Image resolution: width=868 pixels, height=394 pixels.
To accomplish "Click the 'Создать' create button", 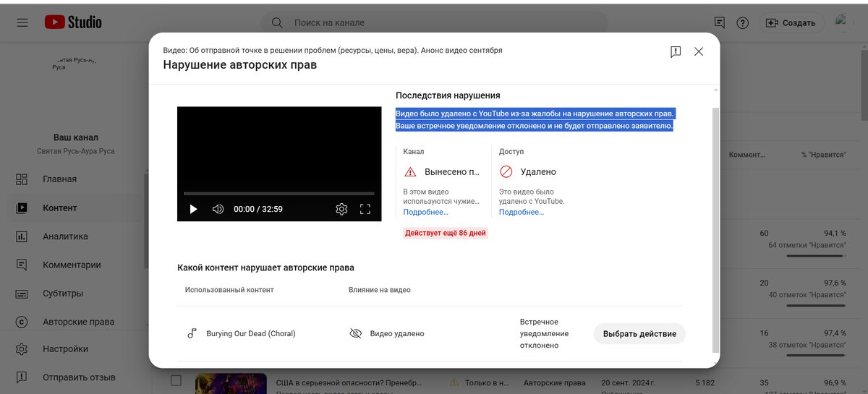I will point(791,23).
